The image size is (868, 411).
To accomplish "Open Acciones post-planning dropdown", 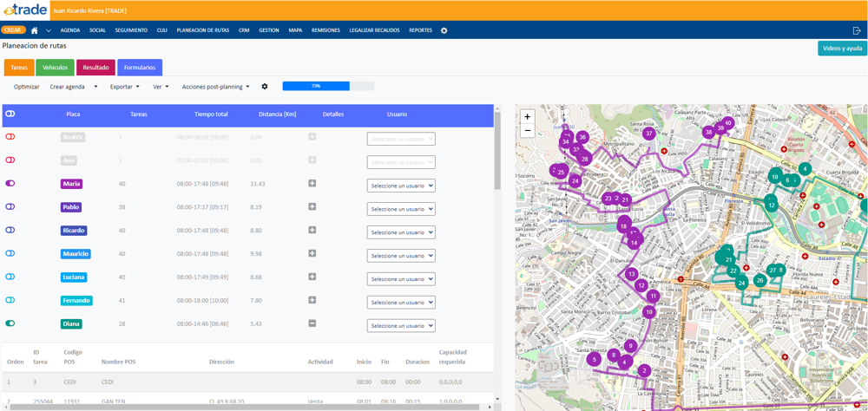I will pyautogui.click(x=216, y=87).
